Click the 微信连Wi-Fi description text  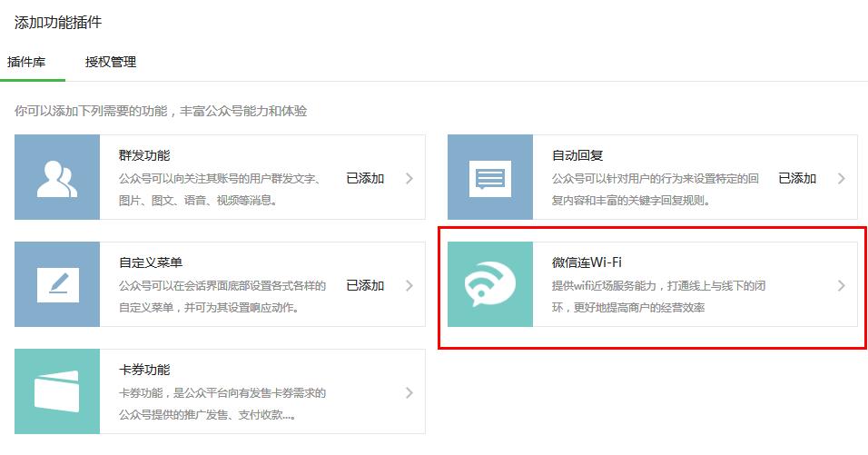pyautogui.click(x=659, y=296)
